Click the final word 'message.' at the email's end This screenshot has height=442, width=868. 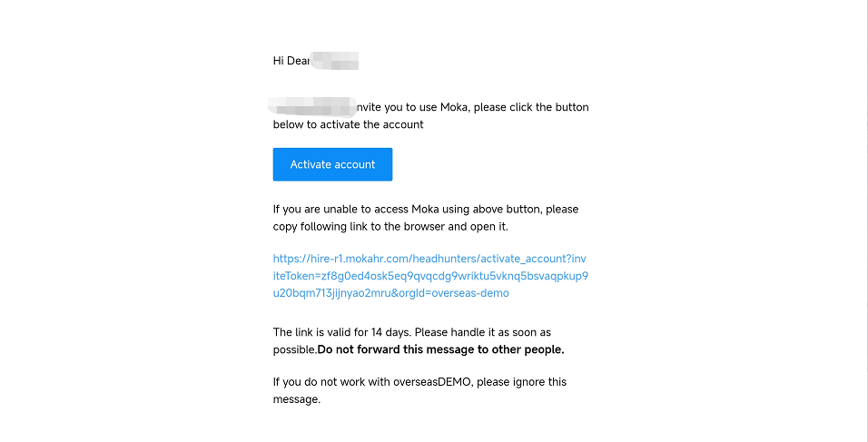click(x=297, y=399)
